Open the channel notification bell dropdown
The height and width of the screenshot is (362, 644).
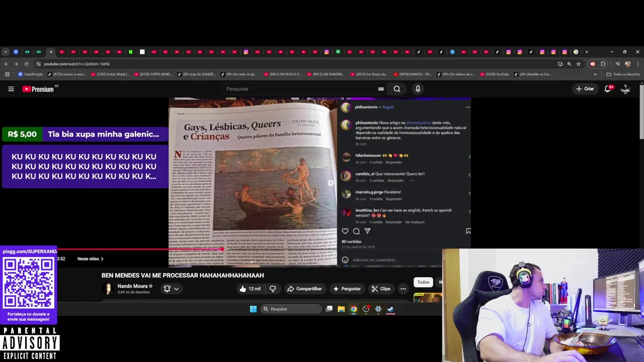[171, 289]
